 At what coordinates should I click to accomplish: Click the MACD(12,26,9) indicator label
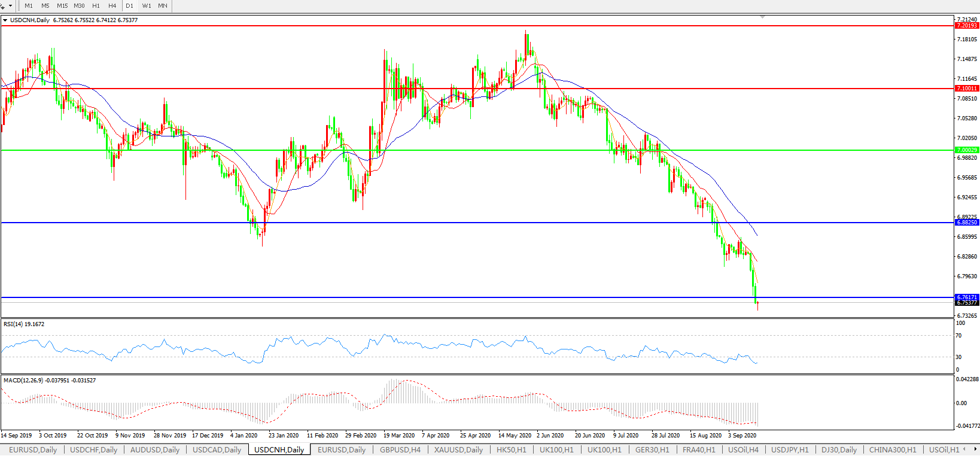[x=49, y=381]
